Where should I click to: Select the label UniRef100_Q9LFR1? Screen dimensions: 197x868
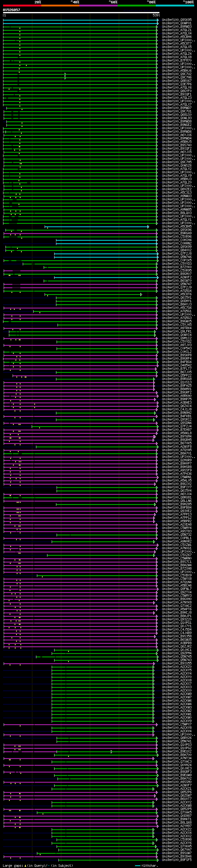tap(177, 332)
